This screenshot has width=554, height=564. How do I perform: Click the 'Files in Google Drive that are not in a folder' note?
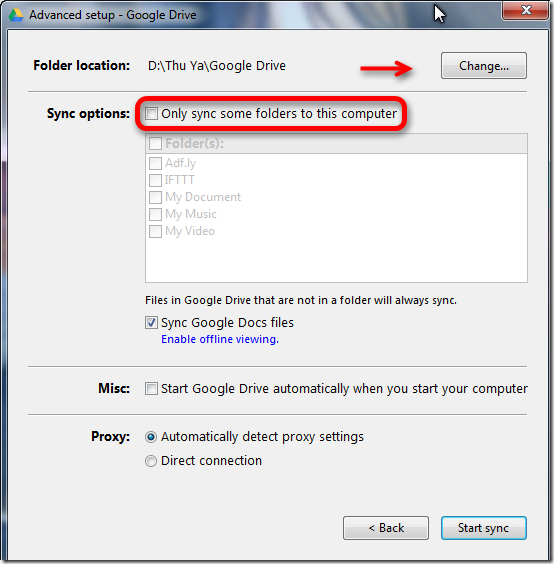coord(301,300)
